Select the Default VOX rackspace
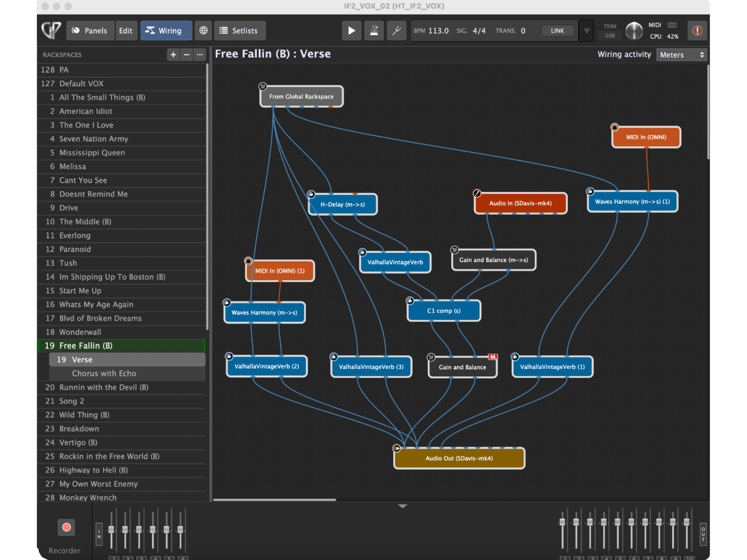 [121, 83]
